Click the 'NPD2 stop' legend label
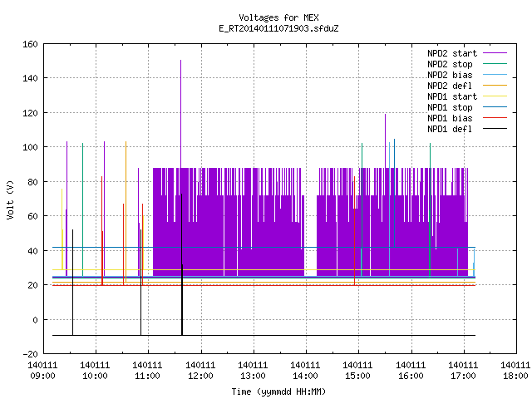Screen dimensions: 532x399 click(x=450, y=64)
